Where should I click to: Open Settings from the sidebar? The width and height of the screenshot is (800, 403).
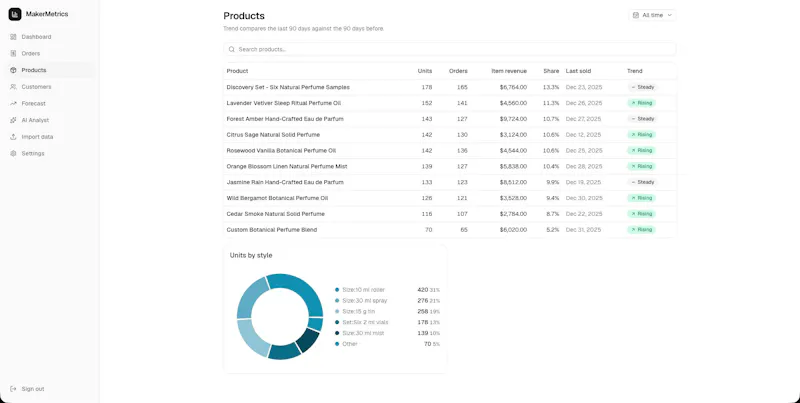(x=50, y=154)
